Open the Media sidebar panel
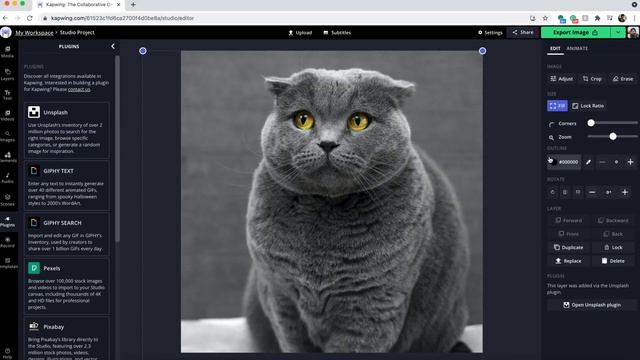This screenshot has width=640, height=360. 7,52
